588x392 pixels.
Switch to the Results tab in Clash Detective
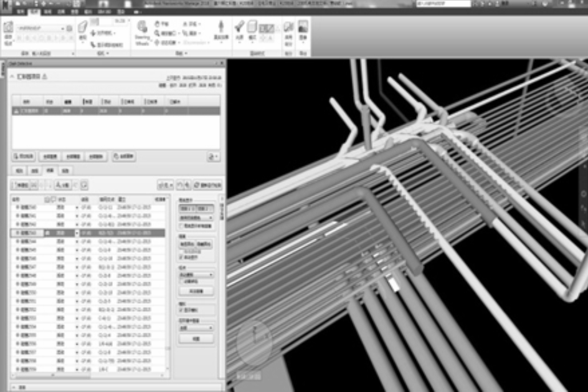[50, 170]
